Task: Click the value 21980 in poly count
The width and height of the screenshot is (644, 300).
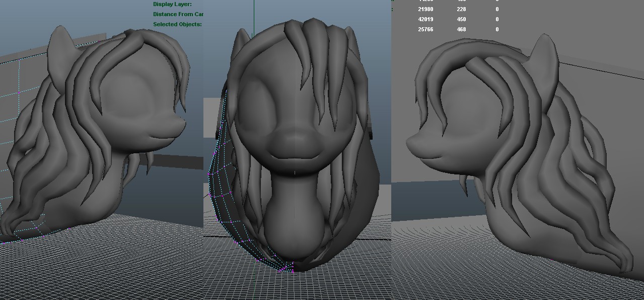Action: point(425,9)
